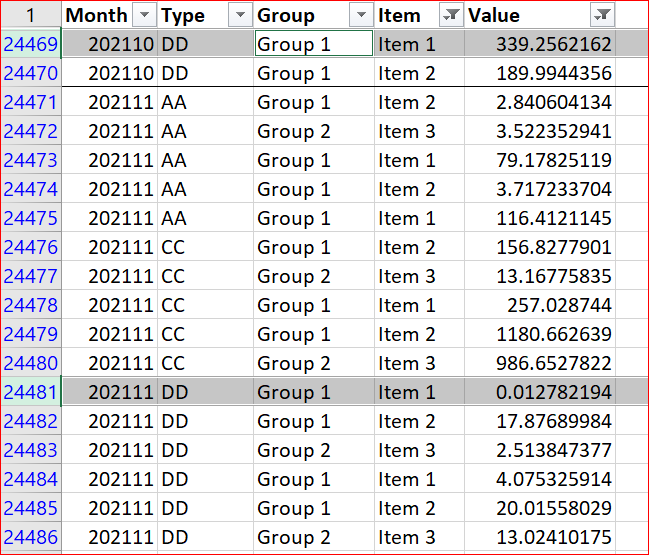The image size is (649, 555).
Task: Select value cell 13.02410175
Action: point(540,536)
